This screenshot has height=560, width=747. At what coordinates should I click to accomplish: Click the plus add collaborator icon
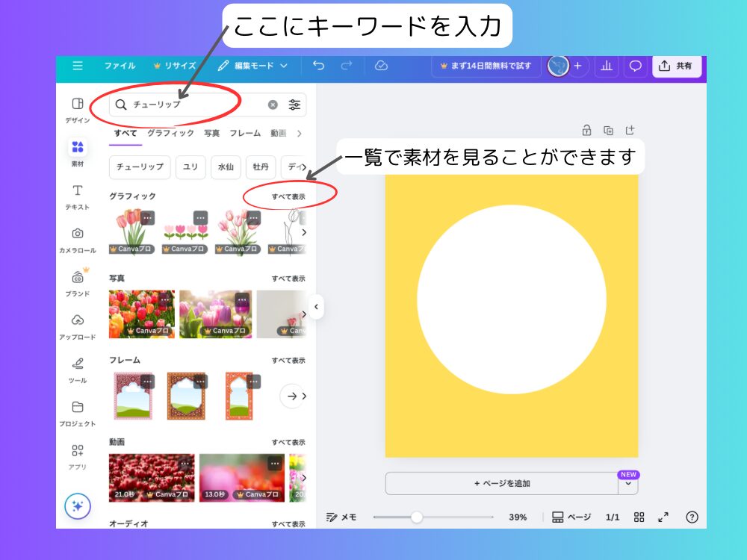point(578,66)
